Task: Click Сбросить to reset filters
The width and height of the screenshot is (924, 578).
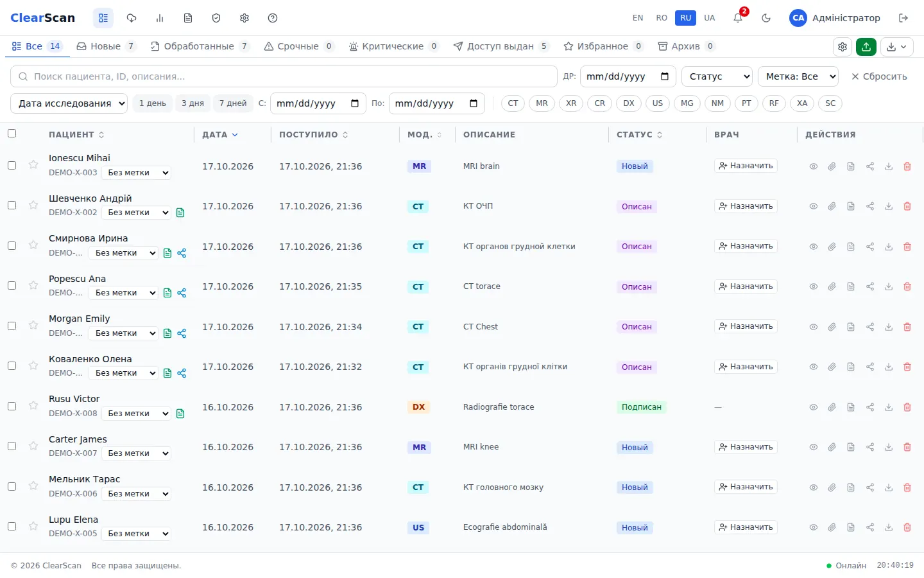Action: pos(879,76)
